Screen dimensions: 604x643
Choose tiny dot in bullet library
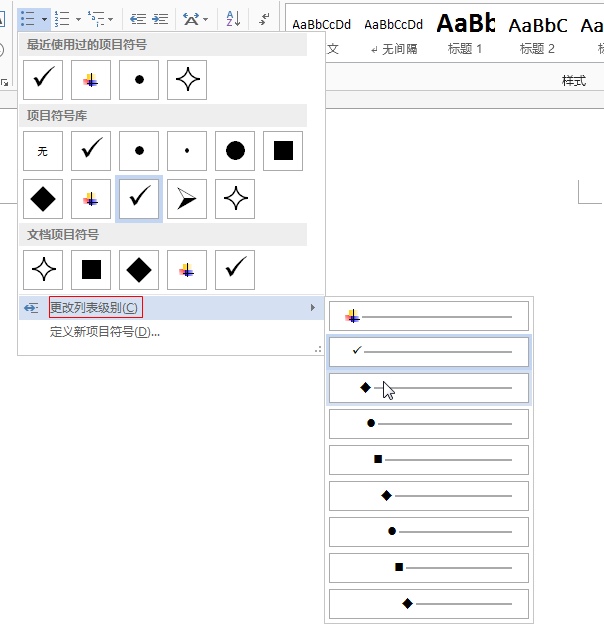coord(187,151)
